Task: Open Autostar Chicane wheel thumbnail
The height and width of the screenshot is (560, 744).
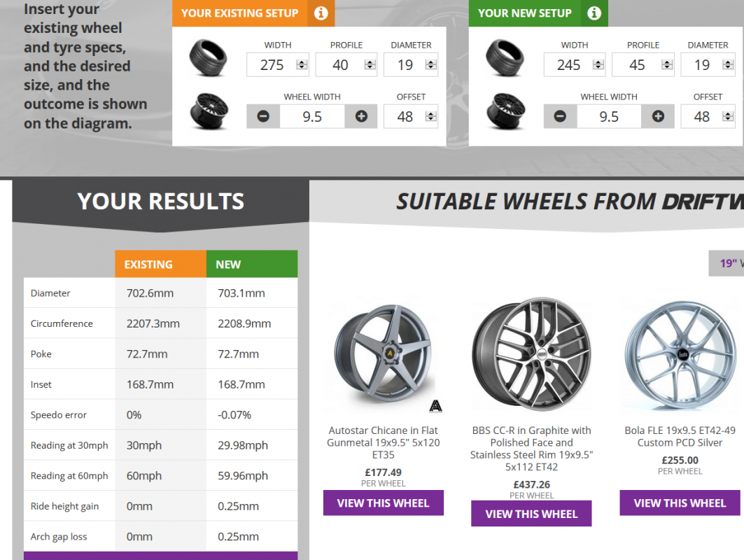Action: (384, 353)
